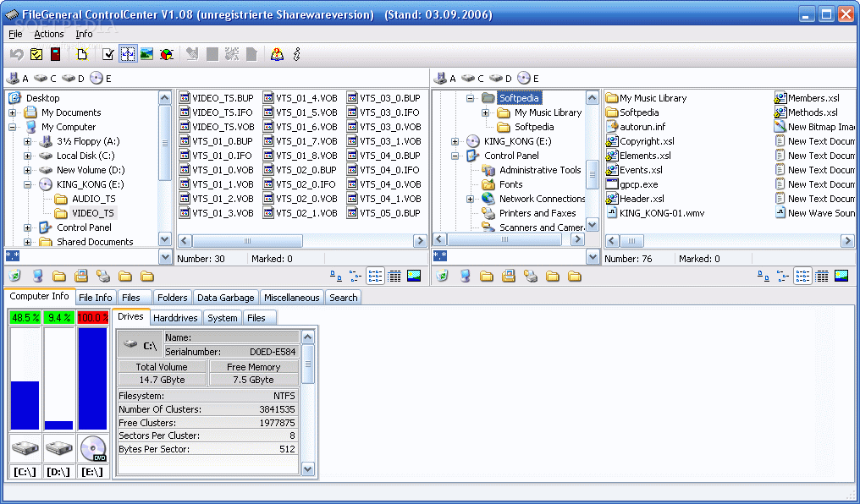The height and width of the screenshot is (504, 860).
Task: Expand Local Disk (C:) tree node
Action: (27, 156)
